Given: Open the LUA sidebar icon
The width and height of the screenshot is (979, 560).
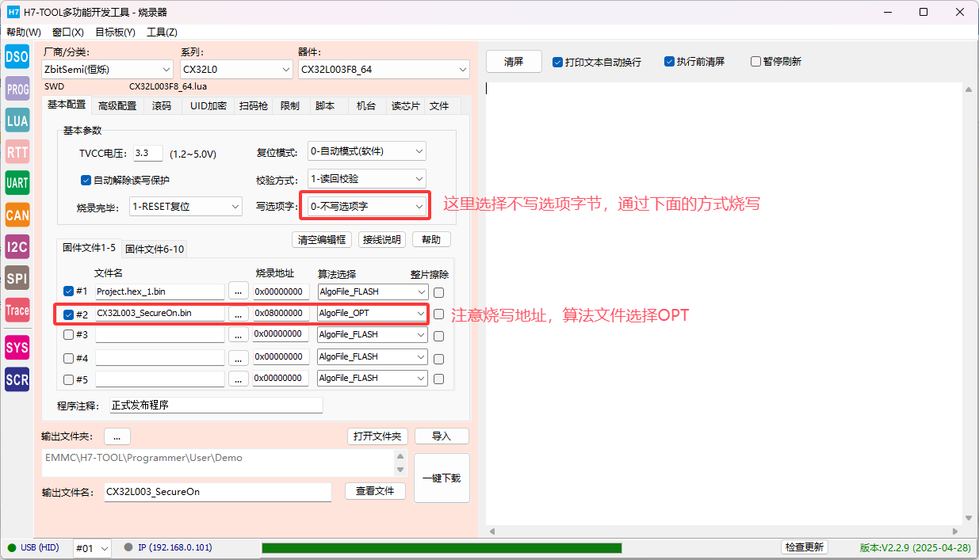Looking at the screenshot, I should tap(17, 120).
